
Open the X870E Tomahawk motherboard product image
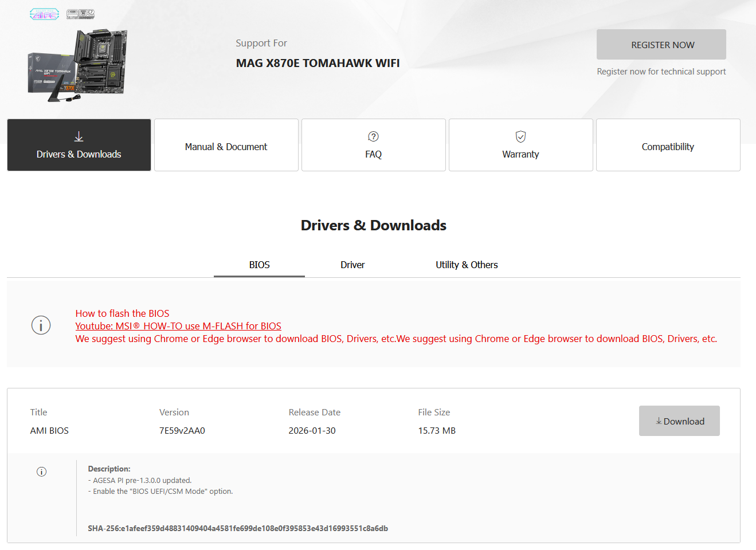pos(77,66)
